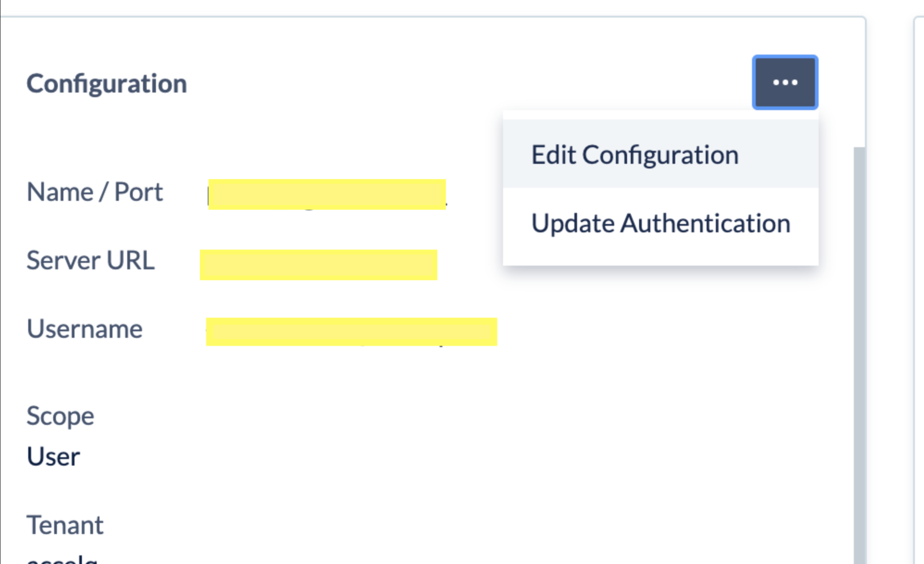Click empty area right of User value
The height and width of the screenshot is (564, 924).
click(x=450, y=456)
